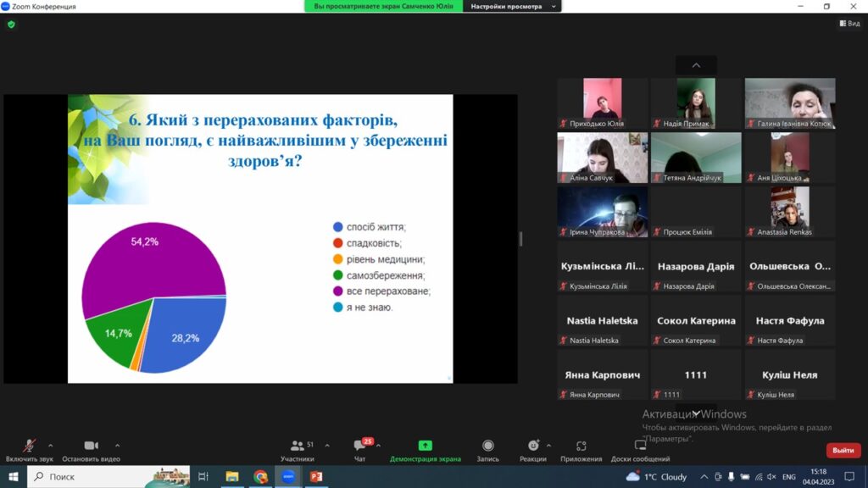Open PowerPoint from the Windows taskbar
Image resolution: width=868 pixels, height=488 pixels.
coord(316,477)
